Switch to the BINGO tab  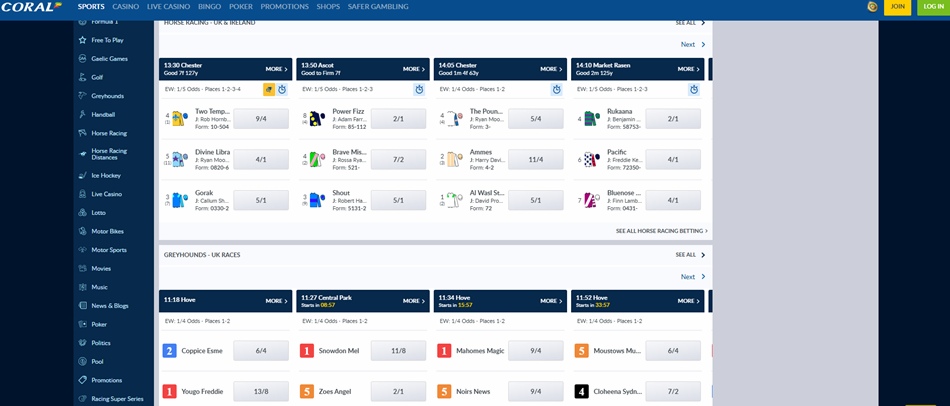click(209, 7)
